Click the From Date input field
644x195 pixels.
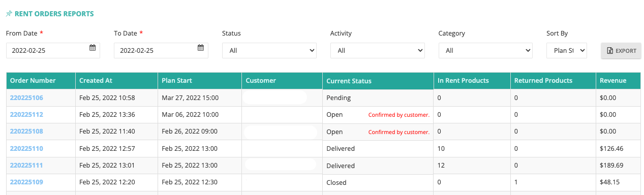[x=53, y=50]
